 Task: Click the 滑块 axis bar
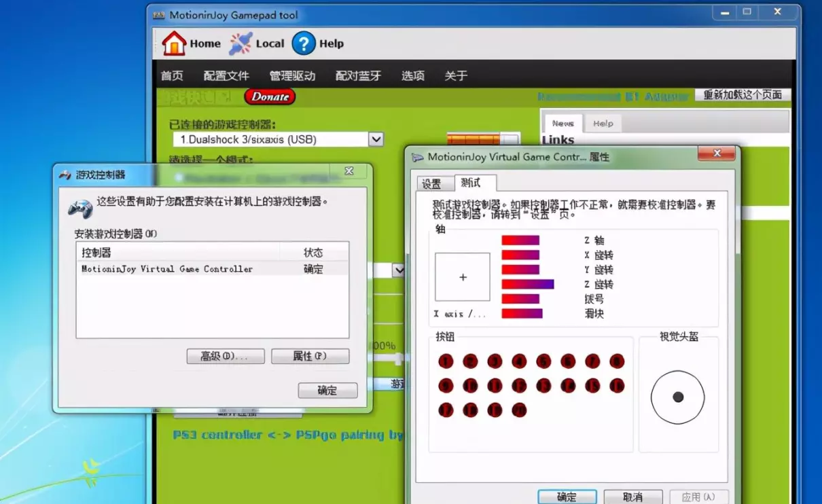click(522, 314)
